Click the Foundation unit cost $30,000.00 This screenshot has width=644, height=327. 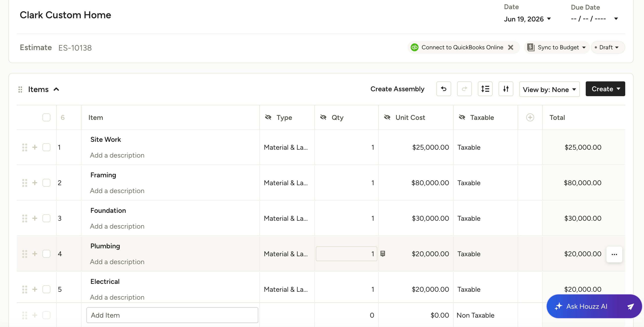(x=430, y=218)
